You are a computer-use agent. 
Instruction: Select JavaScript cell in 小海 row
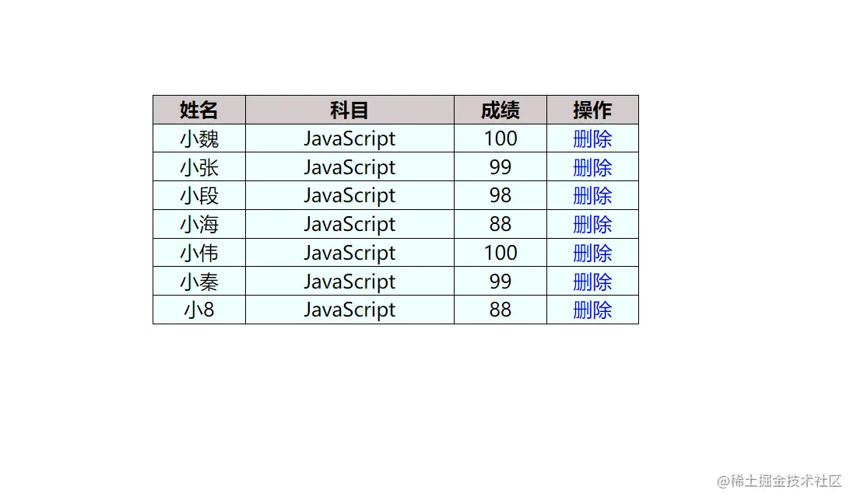[349, 225]
